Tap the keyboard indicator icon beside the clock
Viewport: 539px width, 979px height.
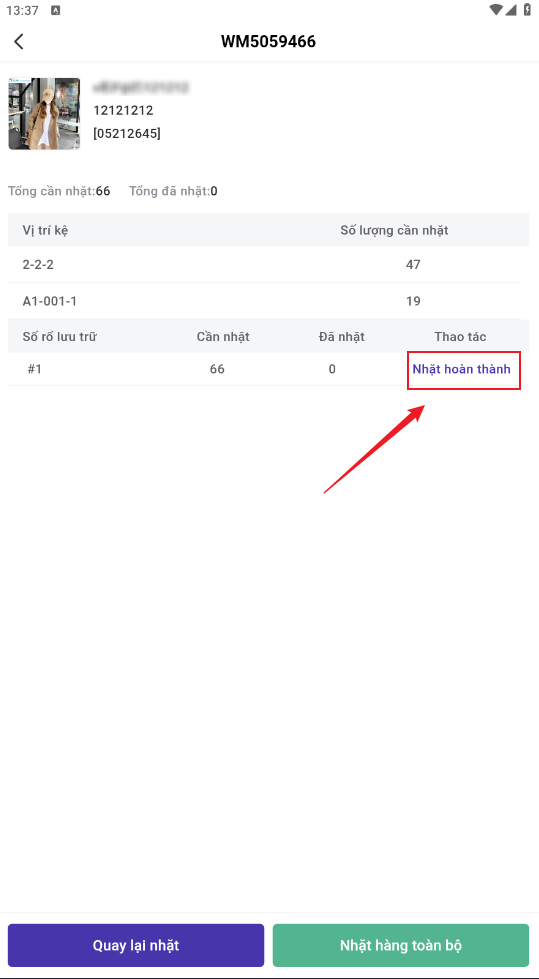pyautogui.click(x=56, y=11)
